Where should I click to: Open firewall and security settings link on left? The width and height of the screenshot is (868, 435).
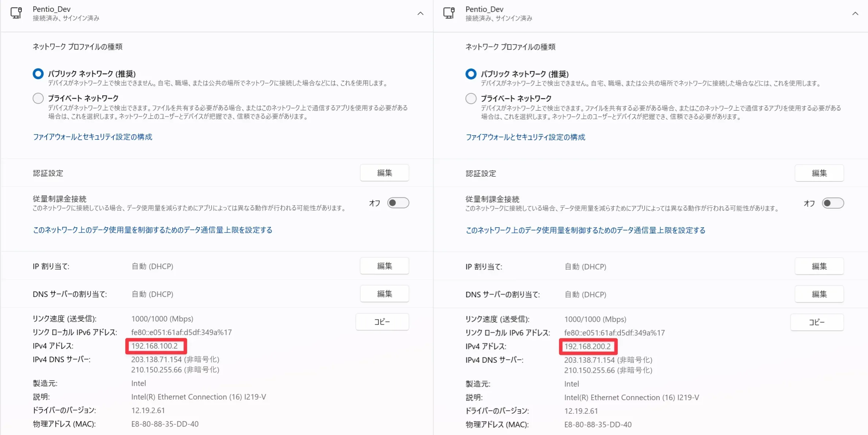pyautogui.click(x=92, y=137)
